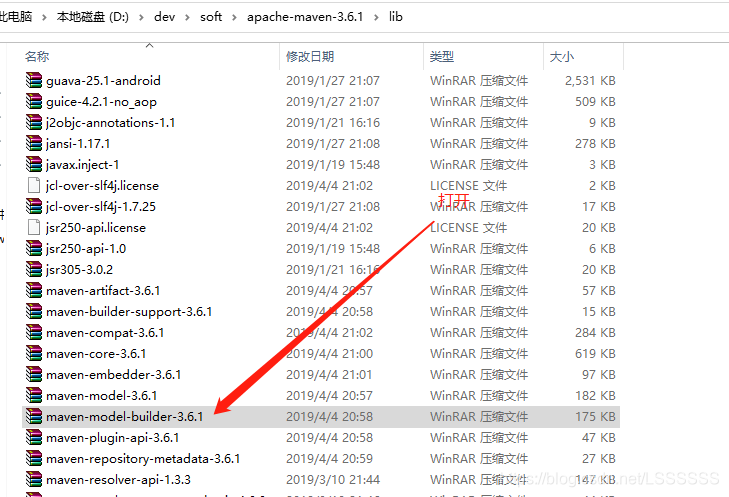Click the maven-repository-metadata-3.6.1 archive icon
This screenshot has width=729, height=497.
(x=34, y=458)
